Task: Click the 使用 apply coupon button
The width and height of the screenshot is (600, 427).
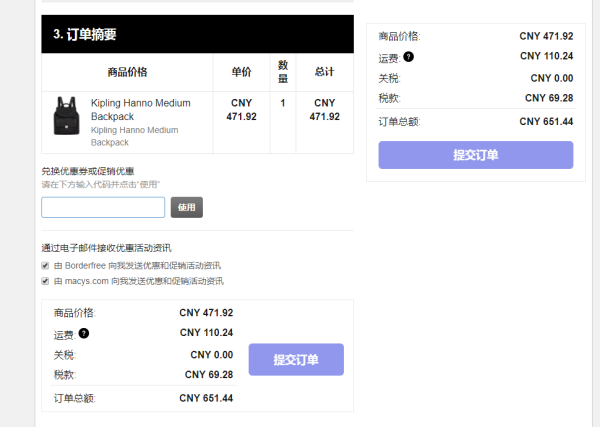Action: [187, 207]
